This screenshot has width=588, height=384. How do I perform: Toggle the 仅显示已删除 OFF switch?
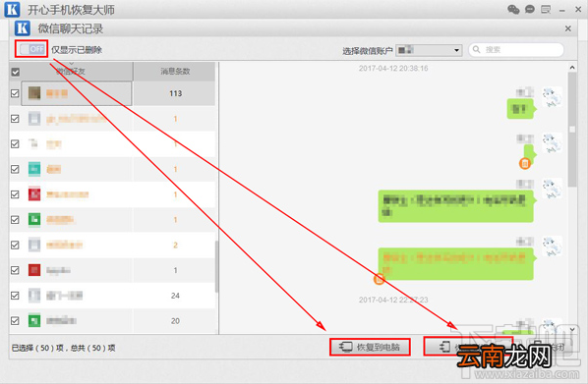tap(32, 49)
